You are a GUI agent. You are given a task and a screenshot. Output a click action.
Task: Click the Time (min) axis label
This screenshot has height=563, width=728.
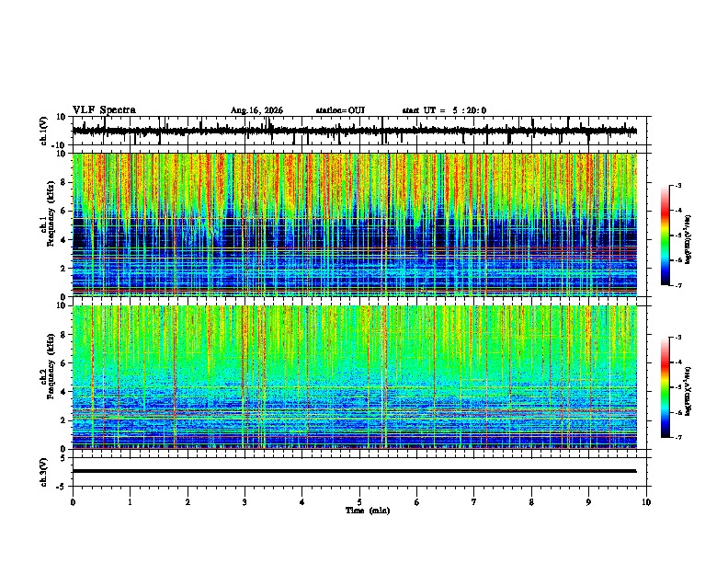(x=368, y=511)
